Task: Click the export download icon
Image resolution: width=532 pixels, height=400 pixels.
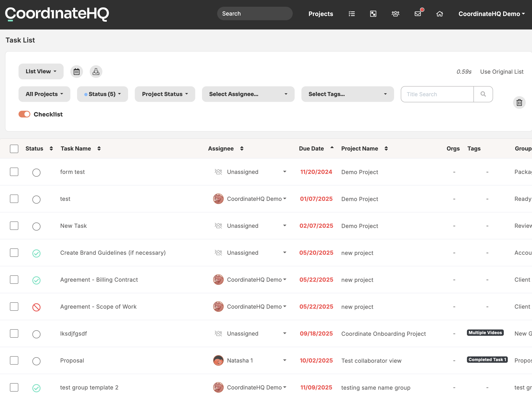Action: [96, 72]
